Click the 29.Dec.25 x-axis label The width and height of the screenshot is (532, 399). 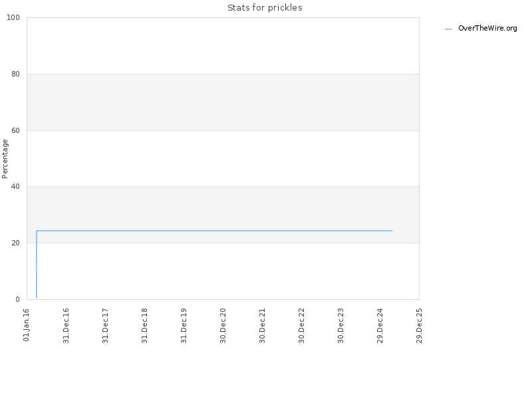[420, 325]
